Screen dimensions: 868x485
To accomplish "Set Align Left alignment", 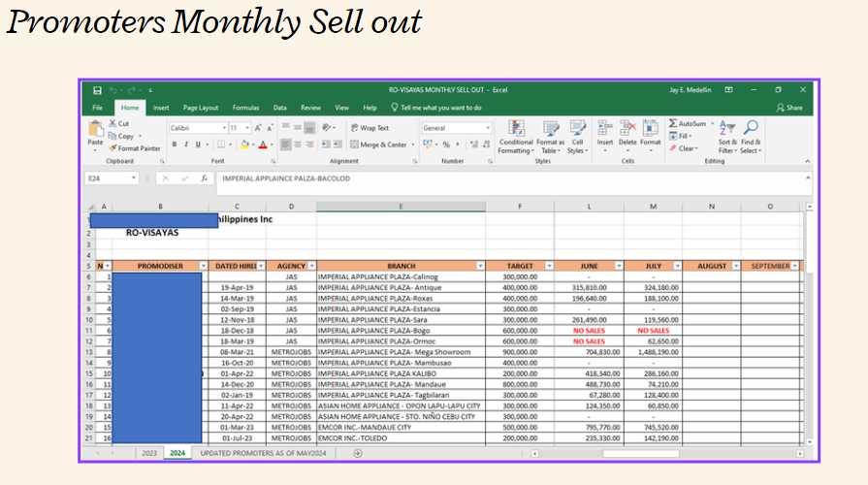I will [286, 145].
